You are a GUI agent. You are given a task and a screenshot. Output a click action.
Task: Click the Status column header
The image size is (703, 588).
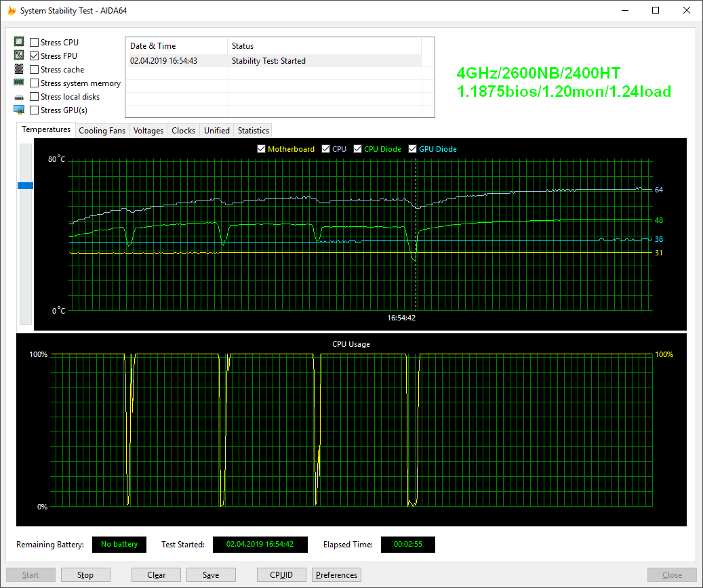(x=325, y=45)
